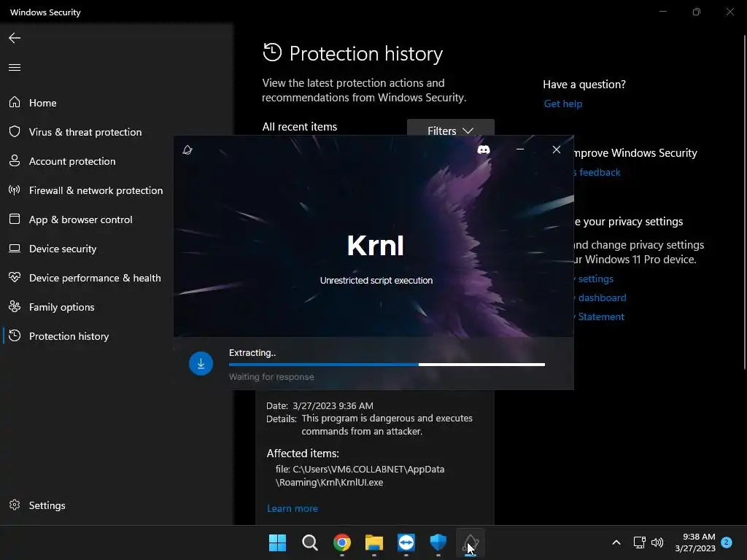This screenshot has width=747, height=560.
Task: Click the gear icon for Settings in sidebar
Action: (15, 505)
